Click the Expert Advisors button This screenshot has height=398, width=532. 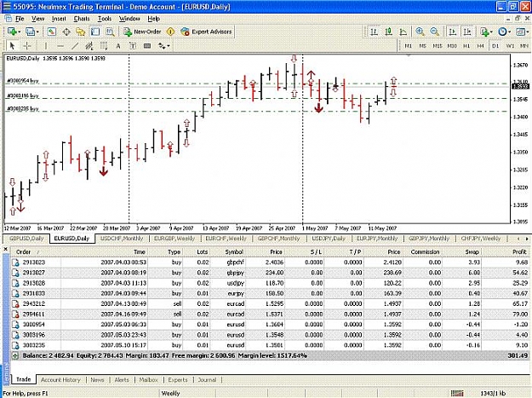pos(206,32)
